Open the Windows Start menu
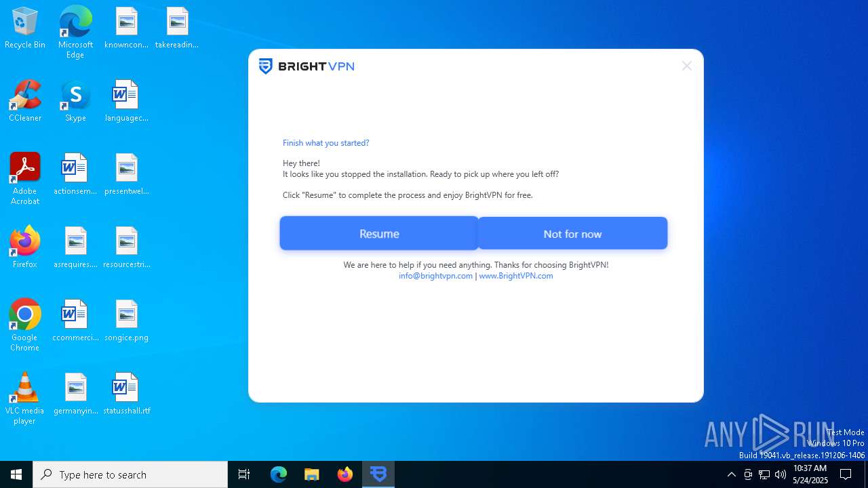The image size is (868, 488). pyautogui.click(x=16, y=474)
